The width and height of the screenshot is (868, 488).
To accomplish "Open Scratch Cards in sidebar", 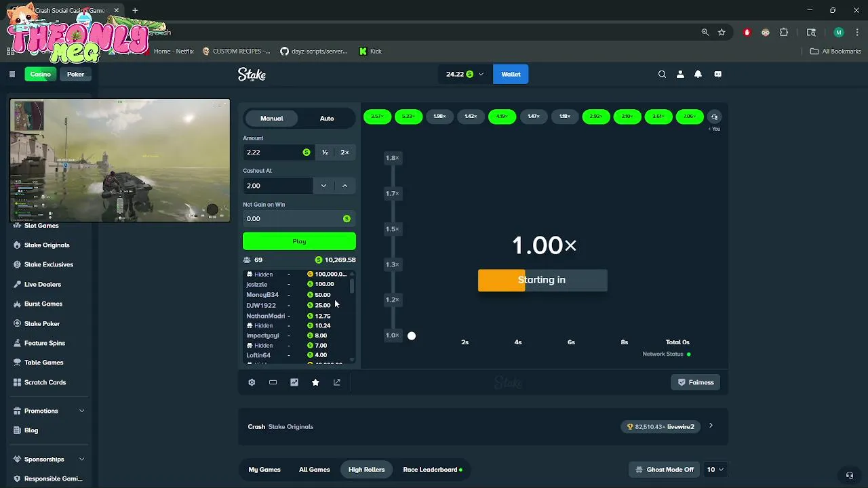I will (x=45, y=382).
